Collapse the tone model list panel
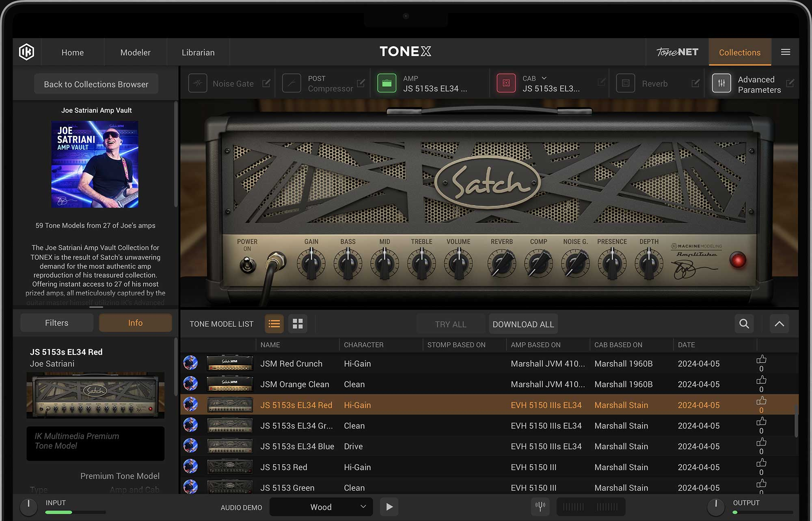Screen dimensions: 812x521 779,324
